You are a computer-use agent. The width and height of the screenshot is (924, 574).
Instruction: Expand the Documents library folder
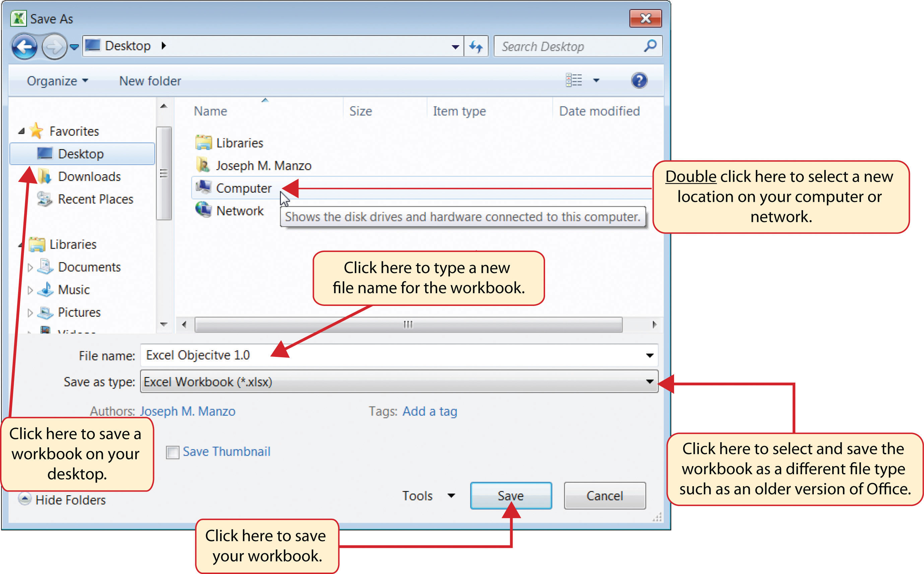28,266
